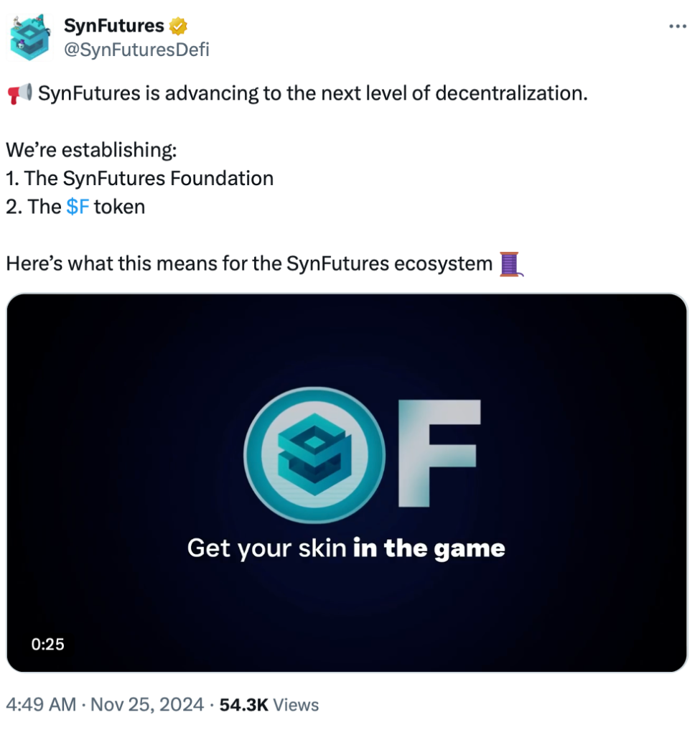The height and width of the screenshot is (735, 700).
Task: Open the SynFutures profile avatar
Action: coord(31,37)
